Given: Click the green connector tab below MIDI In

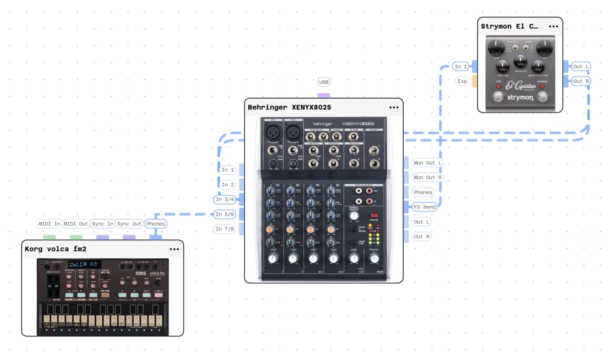Looking at the screenshot, I should [x=49, y=237].
